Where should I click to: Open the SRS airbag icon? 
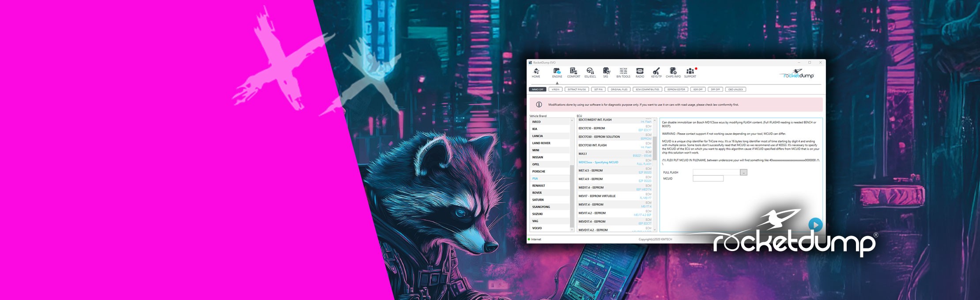coord(606,73)
